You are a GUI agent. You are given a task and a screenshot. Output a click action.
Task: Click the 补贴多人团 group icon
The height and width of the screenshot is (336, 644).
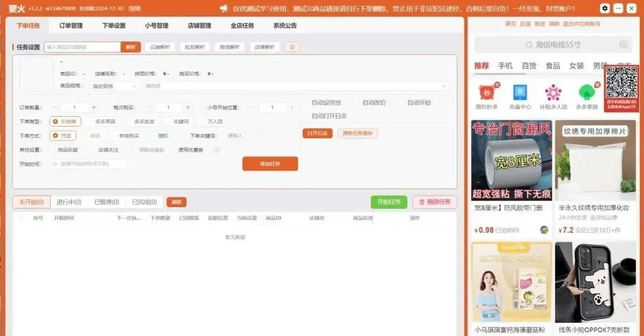(553, 93)
